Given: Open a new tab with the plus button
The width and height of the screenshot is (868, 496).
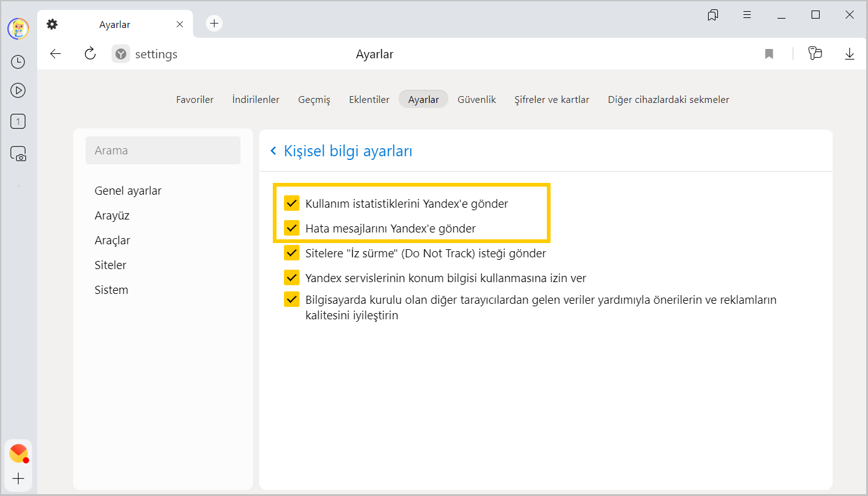Looking at the screenshot, I should (x=214, y=24).
